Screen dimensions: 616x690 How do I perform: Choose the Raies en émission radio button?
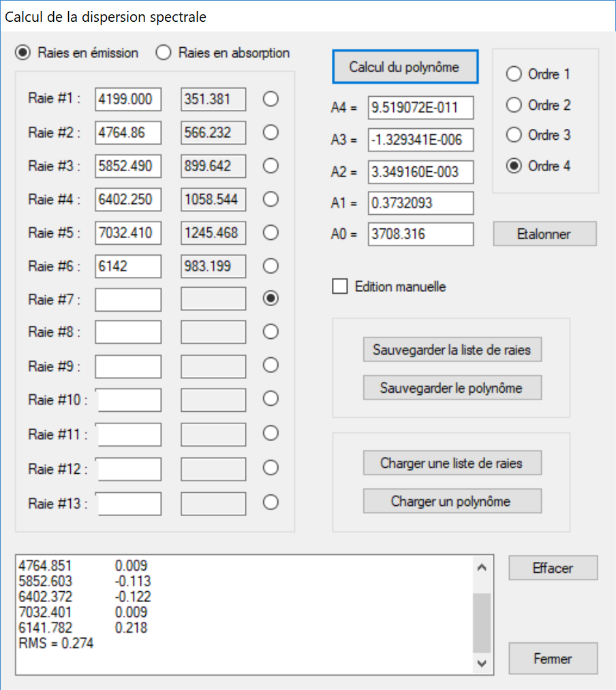[23, 53]
